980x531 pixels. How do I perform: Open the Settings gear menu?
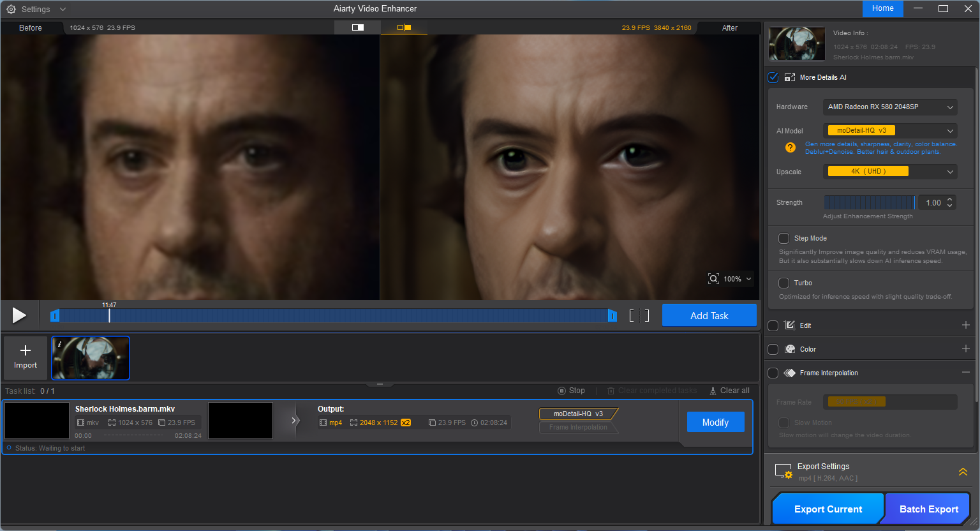click(x=11, y=10)
